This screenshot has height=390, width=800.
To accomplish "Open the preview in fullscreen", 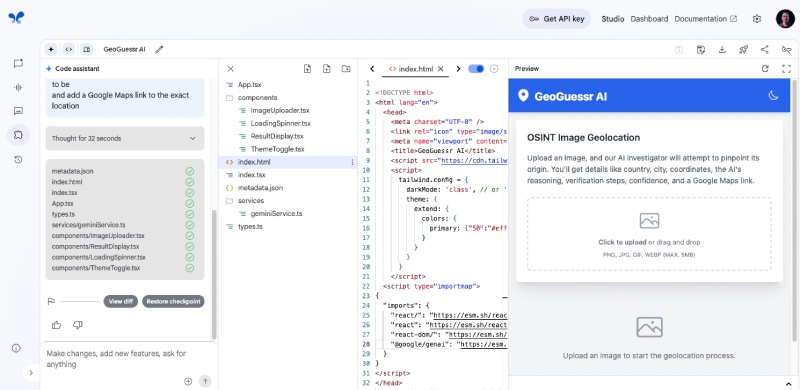I will [x=786, y=69].
